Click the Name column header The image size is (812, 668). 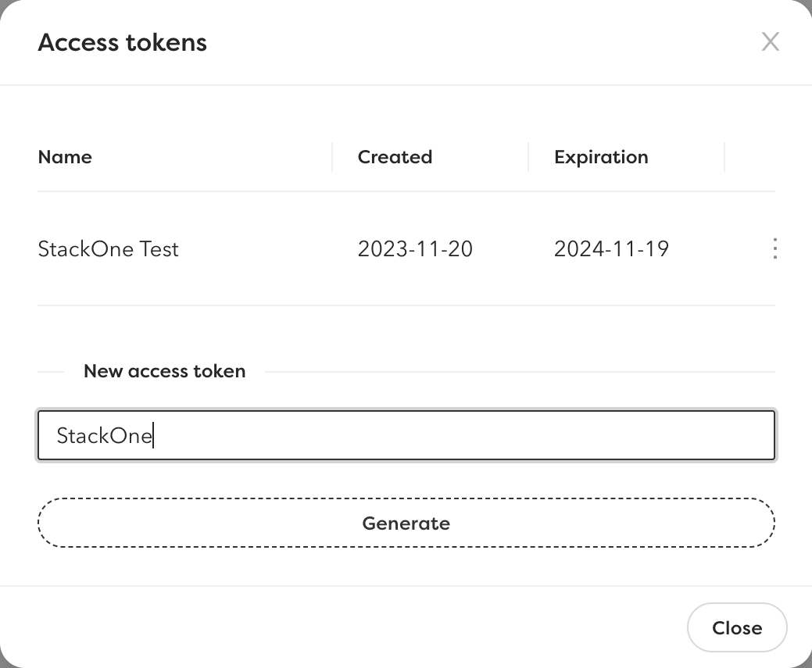(x=65, y=157)
